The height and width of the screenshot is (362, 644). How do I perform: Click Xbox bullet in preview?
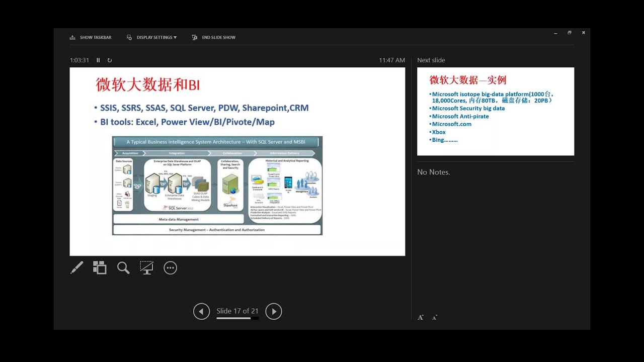pyautogui.click(x=438, y=132)
